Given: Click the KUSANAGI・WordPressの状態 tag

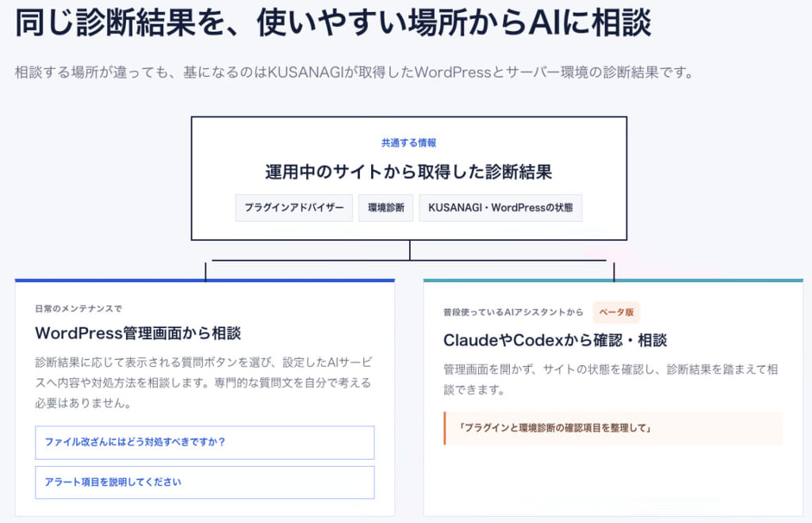Looking at the screenshot, I should (x=500, y=208).
